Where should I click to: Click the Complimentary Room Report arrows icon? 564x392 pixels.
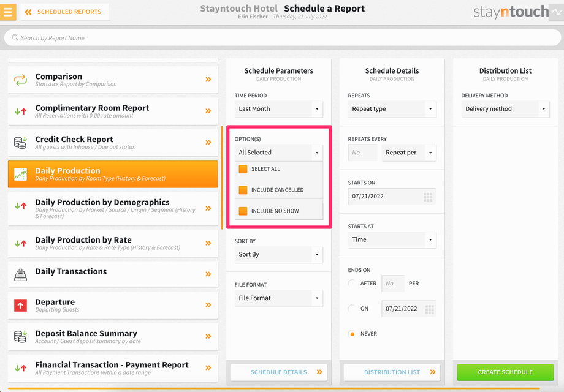[x=20, y=111]
